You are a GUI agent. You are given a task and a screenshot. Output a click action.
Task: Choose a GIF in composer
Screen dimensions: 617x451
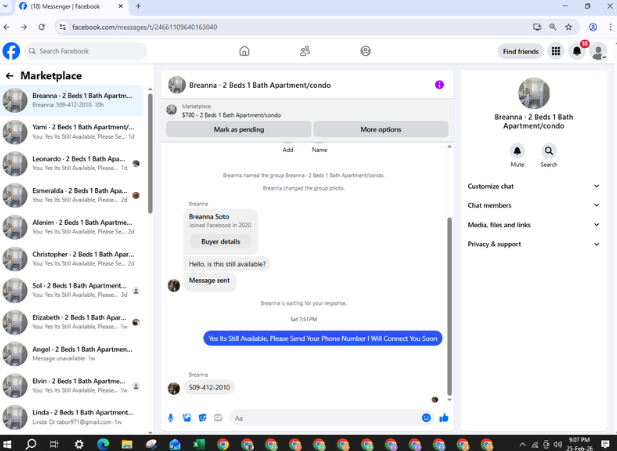tap(218, 418)
